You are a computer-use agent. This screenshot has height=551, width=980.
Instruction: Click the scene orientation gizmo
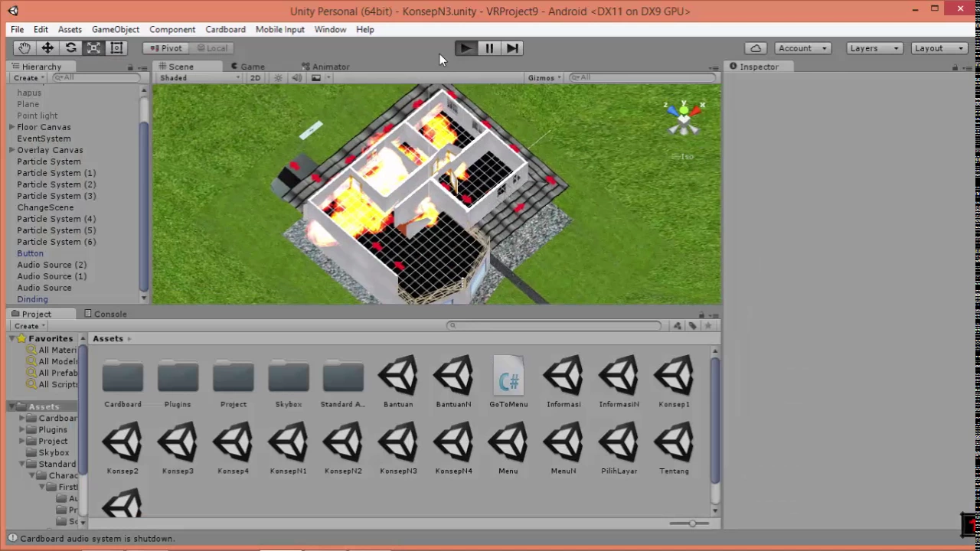point(684,119)
